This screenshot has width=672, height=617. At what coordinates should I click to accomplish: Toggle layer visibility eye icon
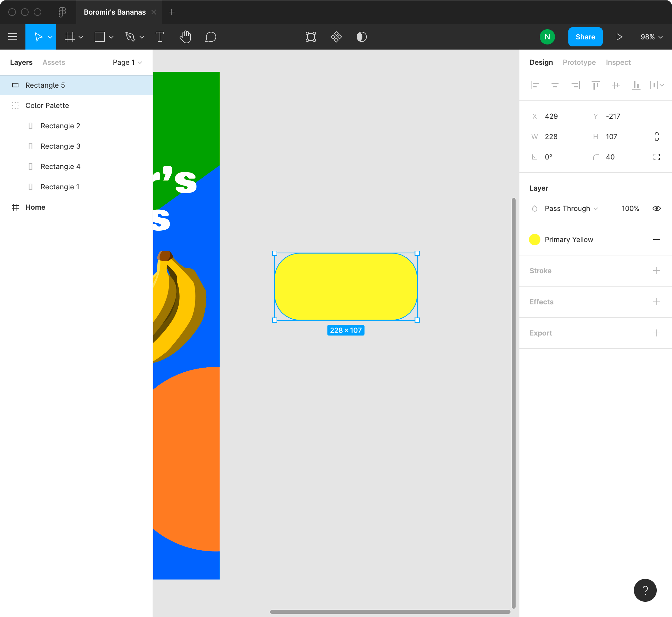coord(656,208)
